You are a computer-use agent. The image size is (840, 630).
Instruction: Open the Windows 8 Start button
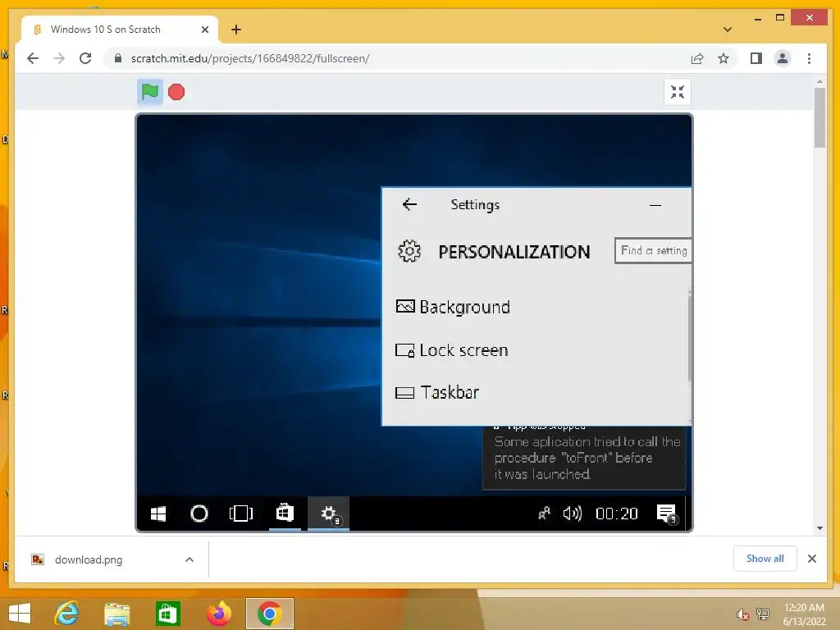point(20,614)
